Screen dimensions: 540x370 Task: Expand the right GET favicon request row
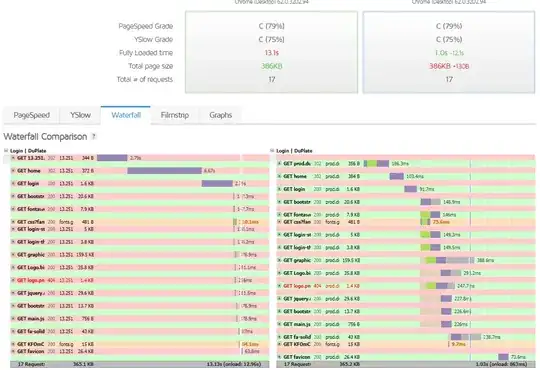click(279, 357)
